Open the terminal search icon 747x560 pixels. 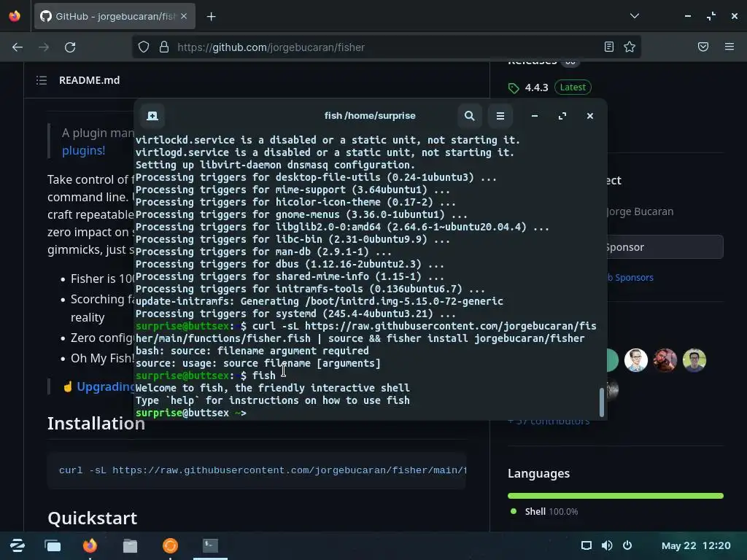tap(469, 116)
